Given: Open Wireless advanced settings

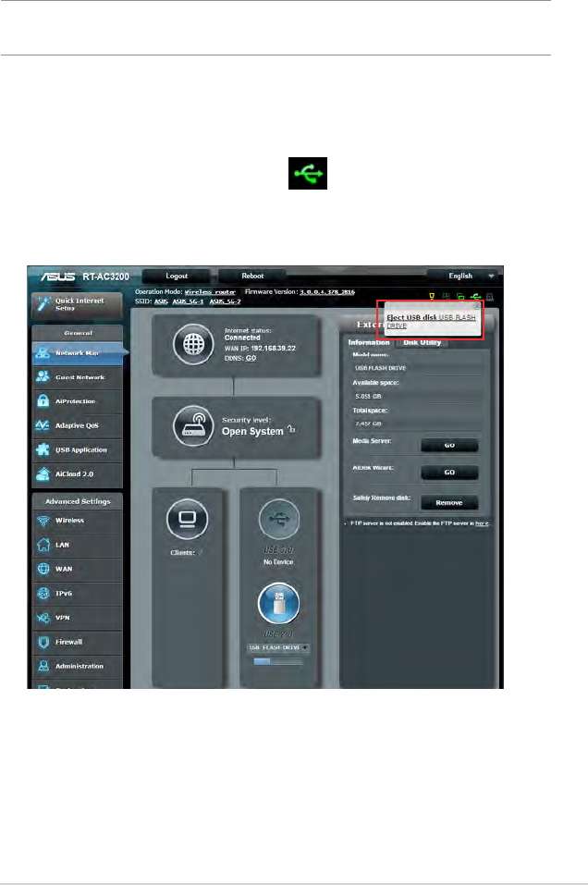Looking at the screenshot, I should (x=78, y=521).
